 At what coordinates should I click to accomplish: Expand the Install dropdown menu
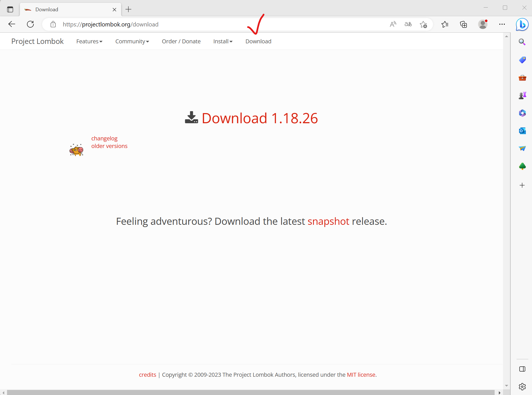point(223,41)
